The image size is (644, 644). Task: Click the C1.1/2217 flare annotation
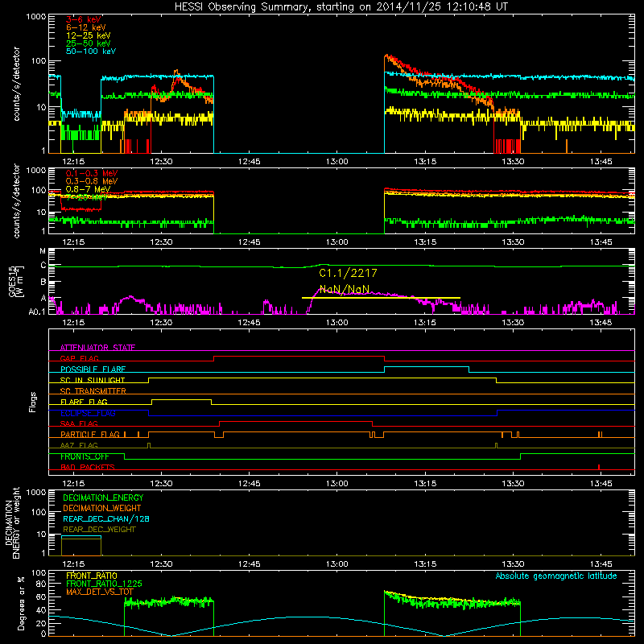(348, 273)
